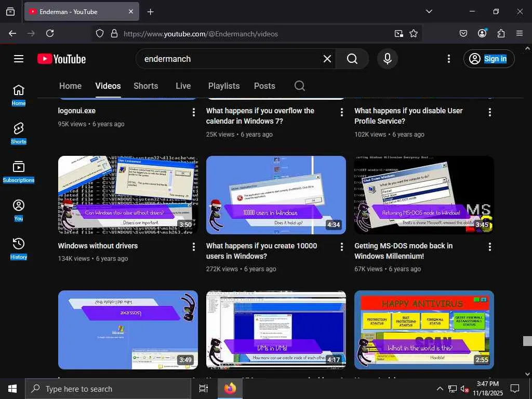Open Windows without drivers video title
The height and width of the screenshot is (399, 532).
[x=98, y=246]
